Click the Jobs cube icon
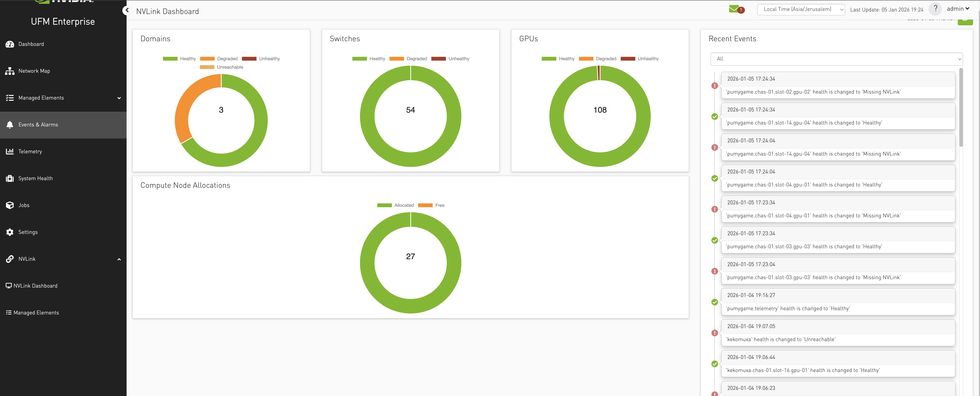The width and height of the screenshot is (980, 396). tap(10, 205)
